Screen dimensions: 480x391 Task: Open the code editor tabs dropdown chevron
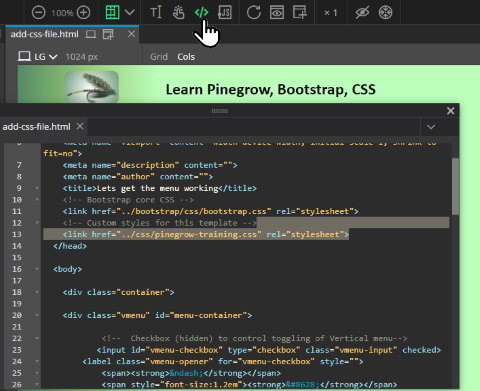431,127
